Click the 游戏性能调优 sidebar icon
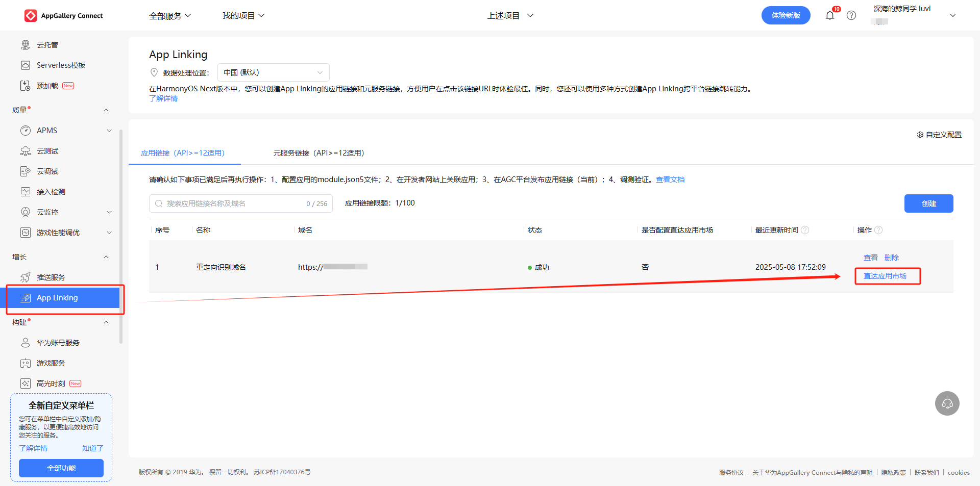 pyautogui.click(x=26, y=233)
